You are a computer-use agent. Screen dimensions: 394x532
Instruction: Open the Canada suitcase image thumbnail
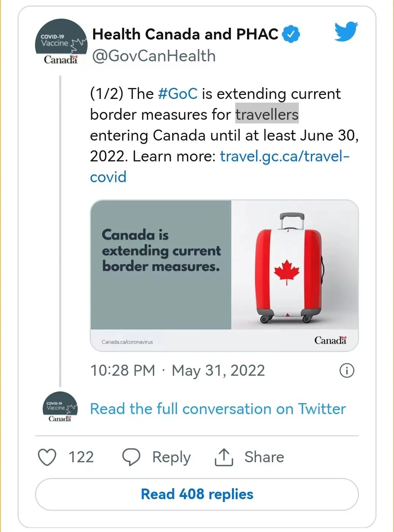224,275
